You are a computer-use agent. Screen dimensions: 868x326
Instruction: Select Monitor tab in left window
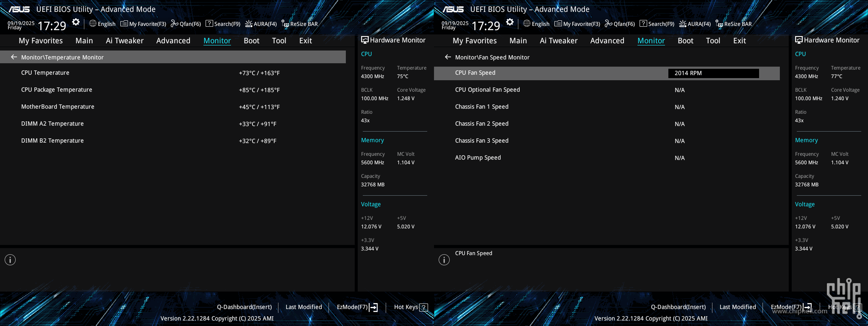pyautogui.click(x=217, y=41)
